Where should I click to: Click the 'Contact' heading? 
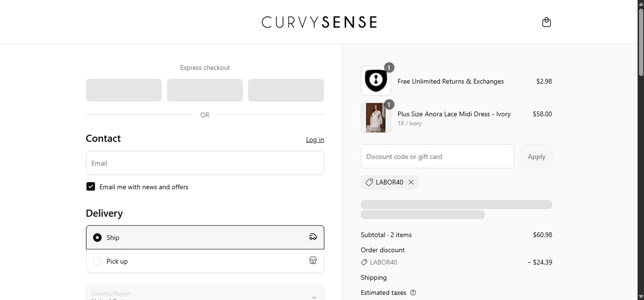(103, 138)
